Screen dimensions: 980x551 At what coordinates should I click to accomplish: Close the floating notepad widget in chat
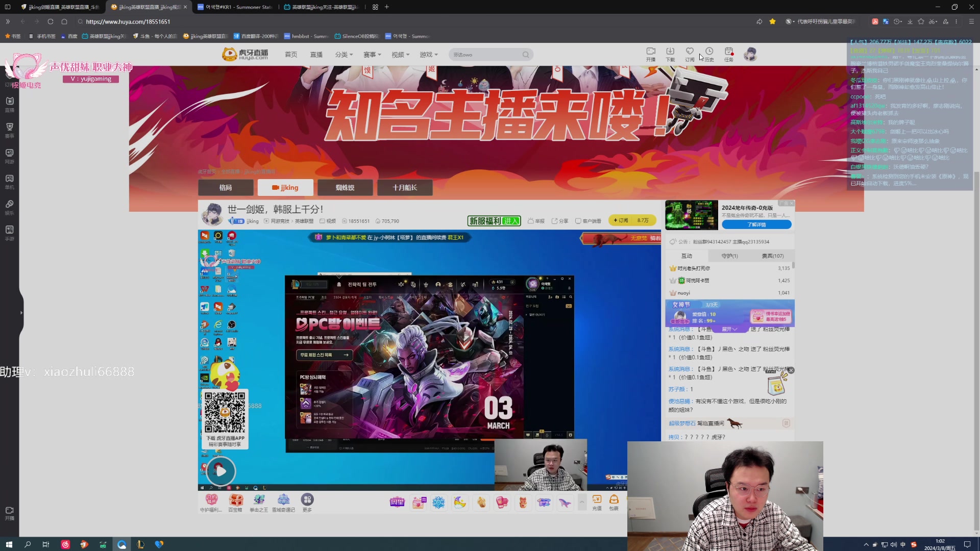tap(791, 370)
